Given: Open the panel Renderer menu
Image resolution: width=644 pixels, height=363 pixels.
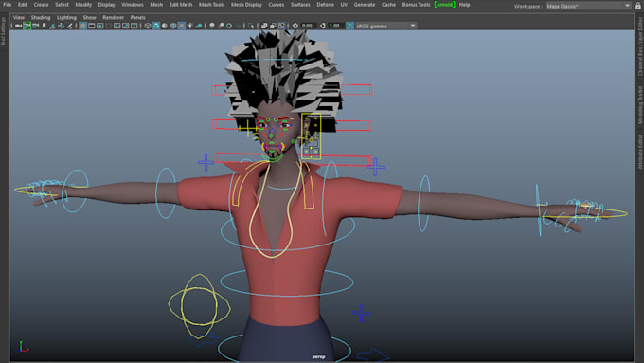Looking at the screenshot, I should 113,17.
